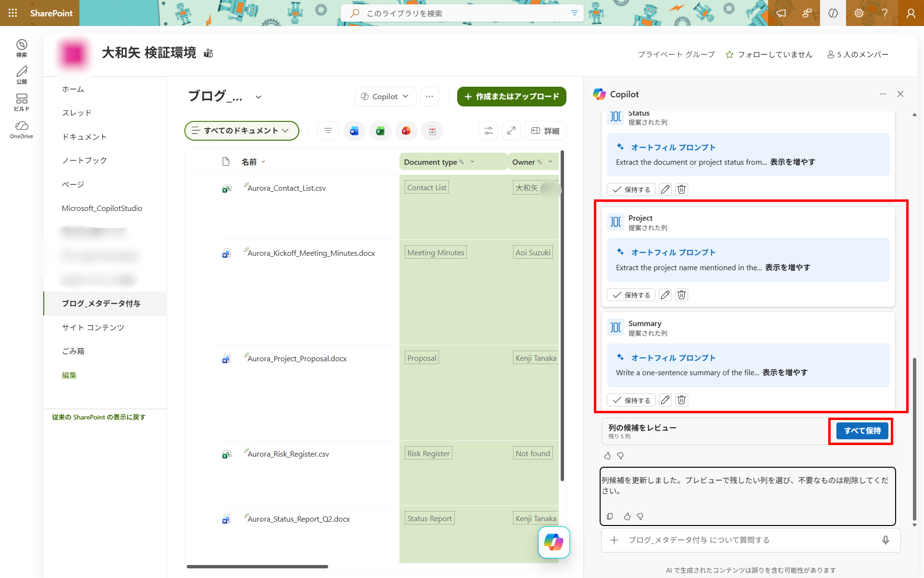Open the settings gear icon
Image resolution: width=924 pixels, height=578 pixels.
point(859,13)
